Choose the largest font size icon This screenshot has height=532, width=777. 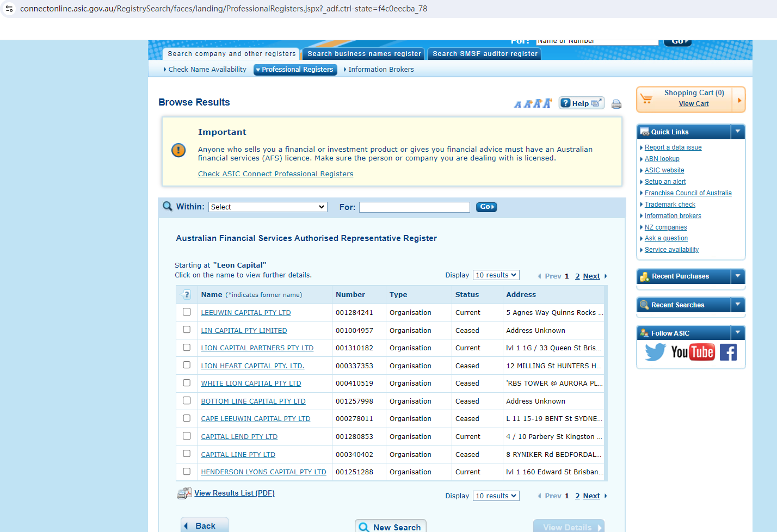click(x=547, y=103)
